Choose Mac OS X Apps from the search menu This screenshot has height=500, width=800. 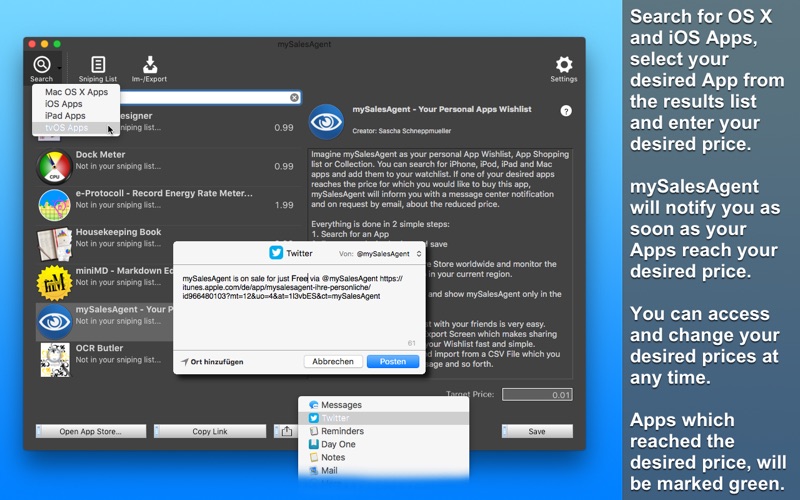[x=76, y=92]
